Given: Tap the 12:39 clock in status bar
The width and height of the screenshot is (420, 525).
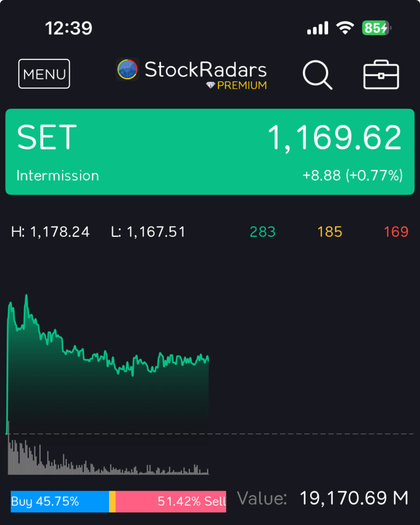Looking at the screenshot, I should pyautogui.click(x=68, y=28).
